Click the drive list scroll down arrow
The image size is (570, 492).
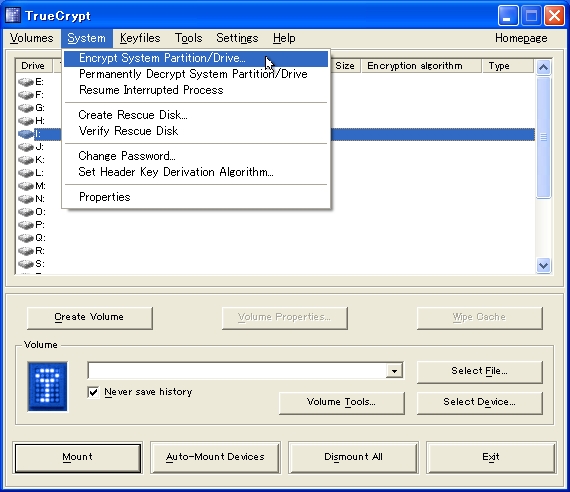tap(543, 266)
